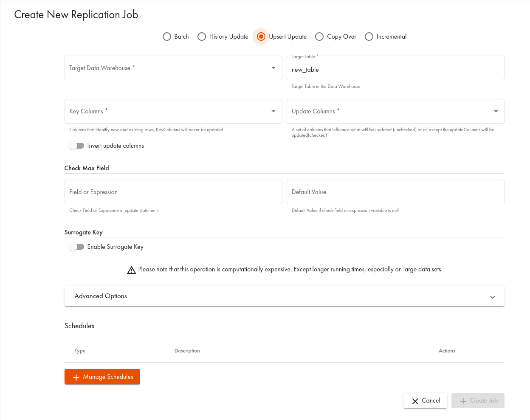Click the X icon on Cancel button
Viewport: 530px width, 420px height.
point(415,401)
